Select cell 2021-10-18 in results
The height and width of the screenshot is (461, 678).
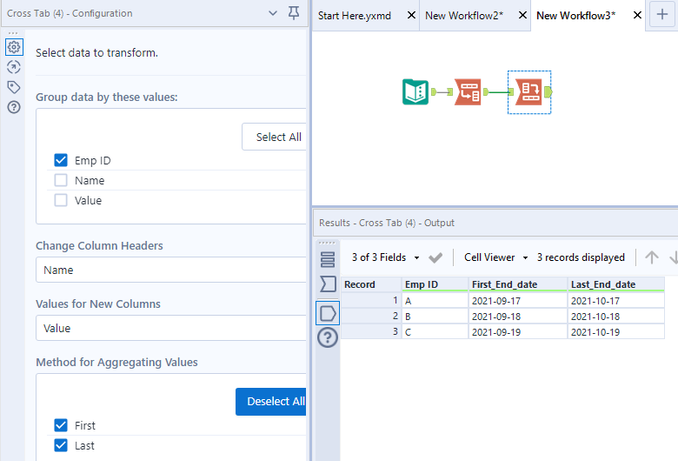[x=616, y=317]
